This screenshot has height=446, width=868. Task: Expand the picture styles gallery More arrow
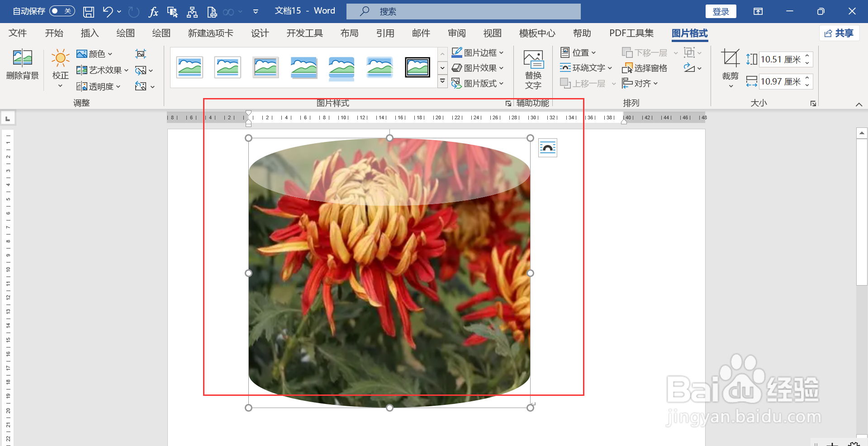pyautogui.click(x=442, y=82)
